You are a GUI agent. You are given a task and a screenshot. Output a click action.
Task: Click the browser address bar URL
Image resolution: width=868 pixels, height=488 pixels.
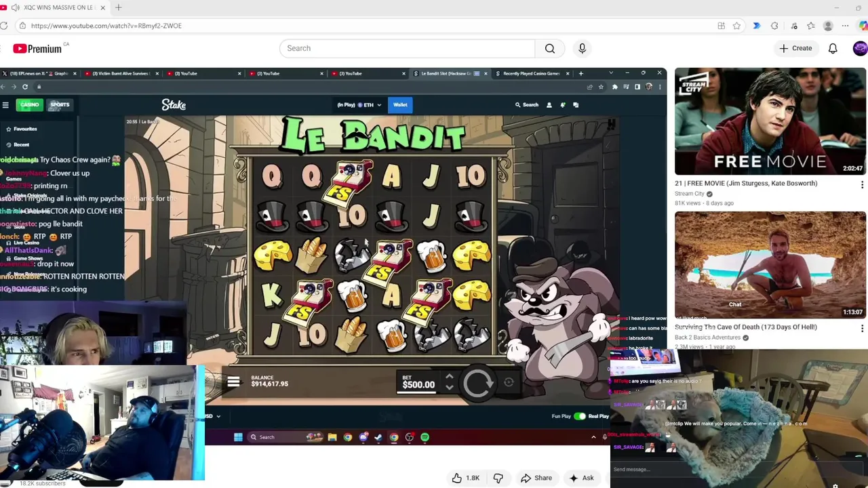[x=106, y=26]
